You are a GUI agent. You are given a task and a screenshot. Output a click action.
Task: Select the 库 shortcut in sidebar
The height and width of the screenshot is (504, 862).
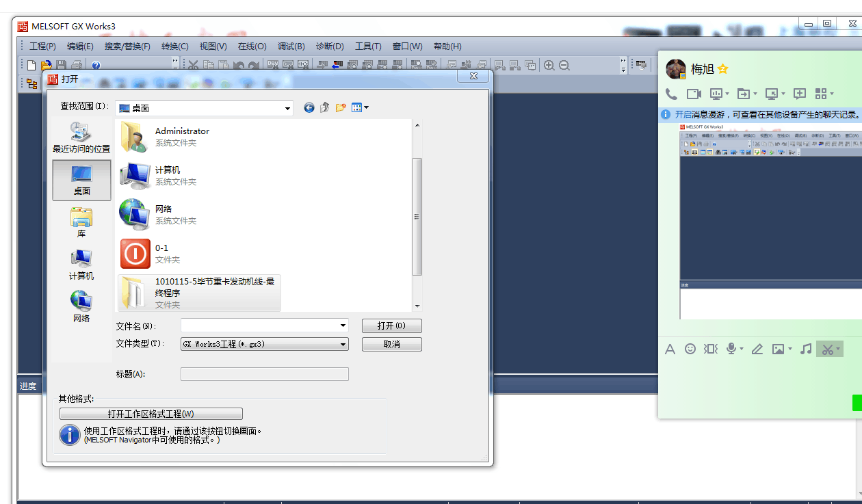(81, 223)
